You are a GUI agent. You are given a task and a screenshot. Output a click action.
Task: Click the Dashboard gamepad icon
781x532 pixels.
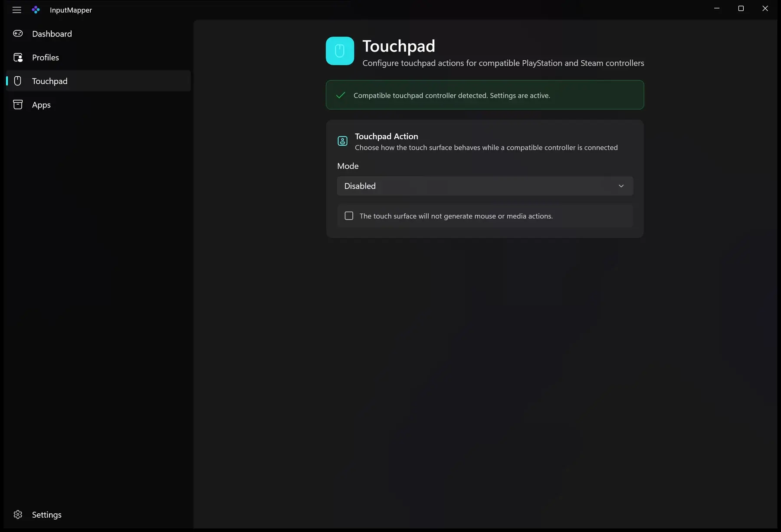[18, 33]
